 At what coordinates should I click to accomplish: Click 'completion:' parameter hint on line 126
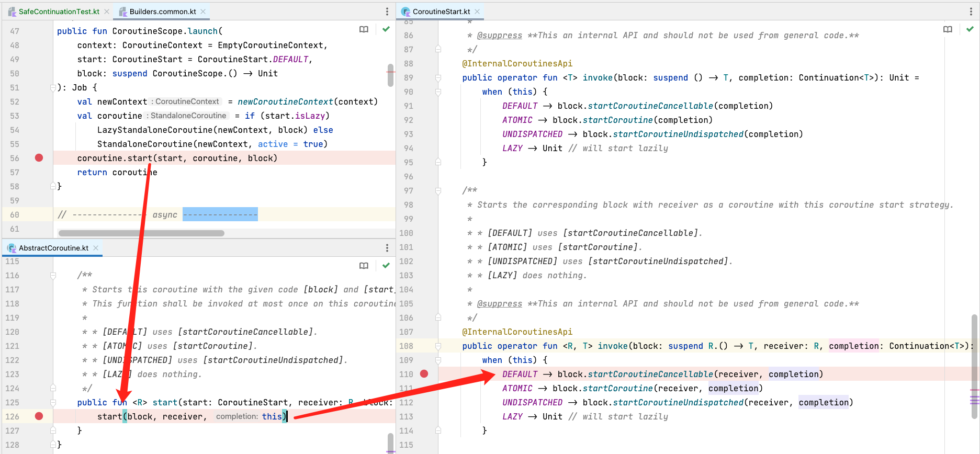[237, 416]
